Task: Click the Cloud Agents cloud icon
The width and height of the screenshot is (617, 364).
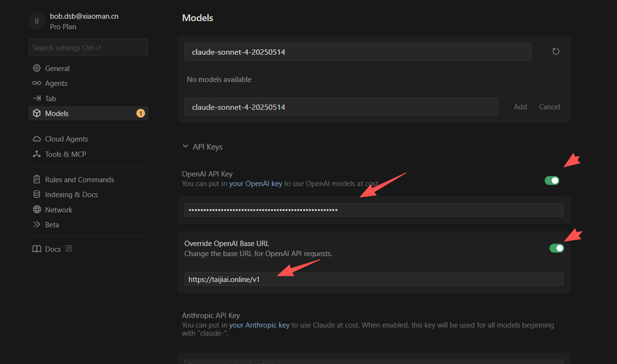Action: (37, 139)
